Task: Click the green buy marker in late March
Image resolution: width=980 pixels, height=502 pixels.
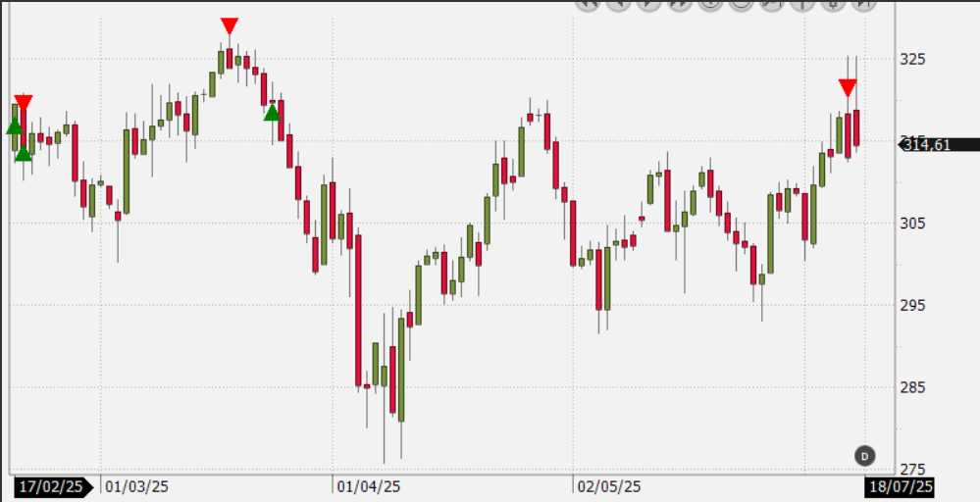Action: pos(273,113)
